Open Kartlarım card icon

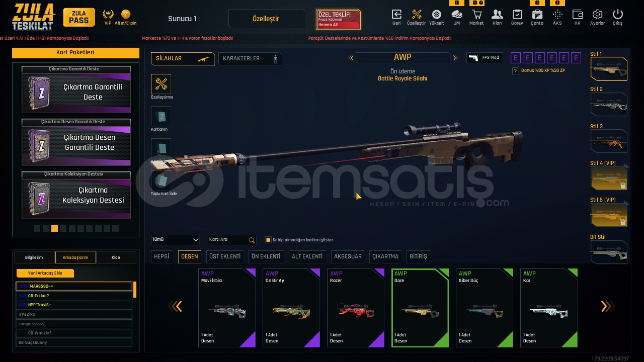[161, 116]
